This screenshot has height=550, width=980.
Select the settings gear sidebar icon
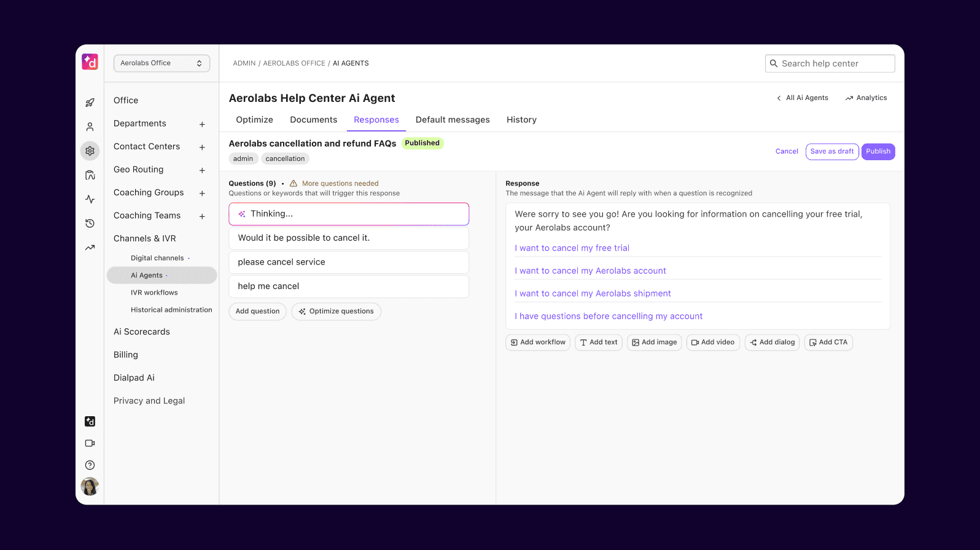pos(90,151)
